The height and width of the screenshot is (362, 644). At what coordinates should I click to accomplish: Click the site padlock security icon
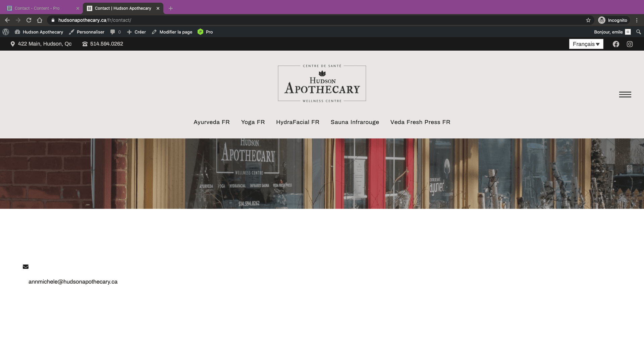click(53, 20)
